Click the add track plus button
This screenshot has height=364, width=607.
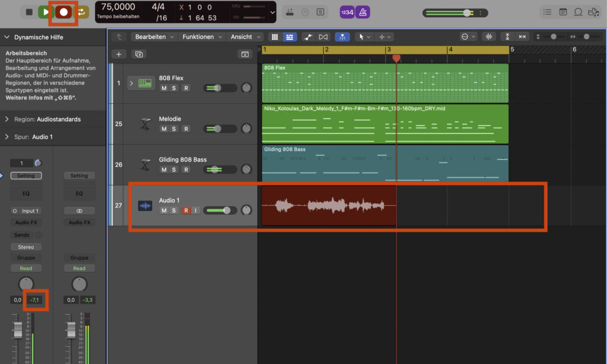(x=119, y=54)
